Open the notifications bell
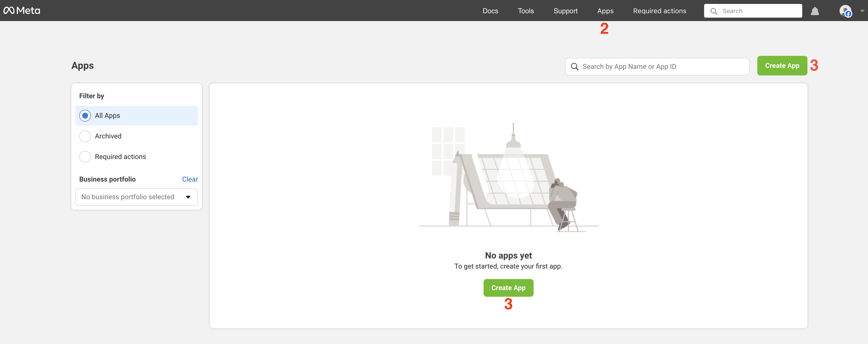Image resolution: width=868 pixels, height=344 pixels. (x=815, y=11)
